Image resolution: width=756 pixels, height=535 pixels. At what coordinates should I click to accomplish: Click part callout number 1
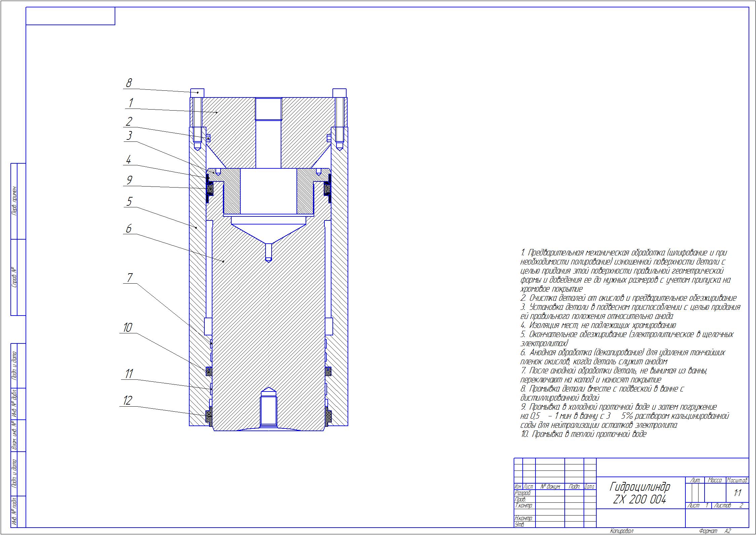(131, 102)
